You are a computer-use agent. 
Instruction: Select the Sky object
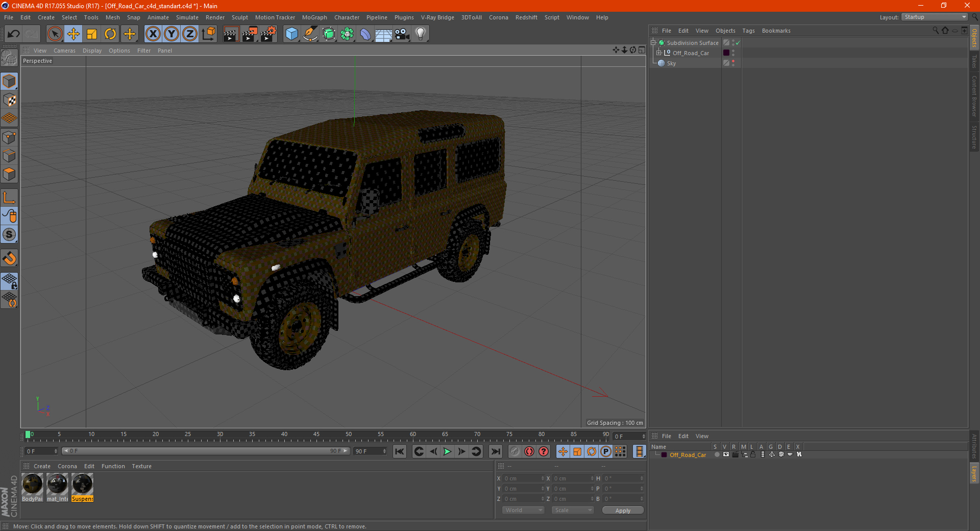671,63
